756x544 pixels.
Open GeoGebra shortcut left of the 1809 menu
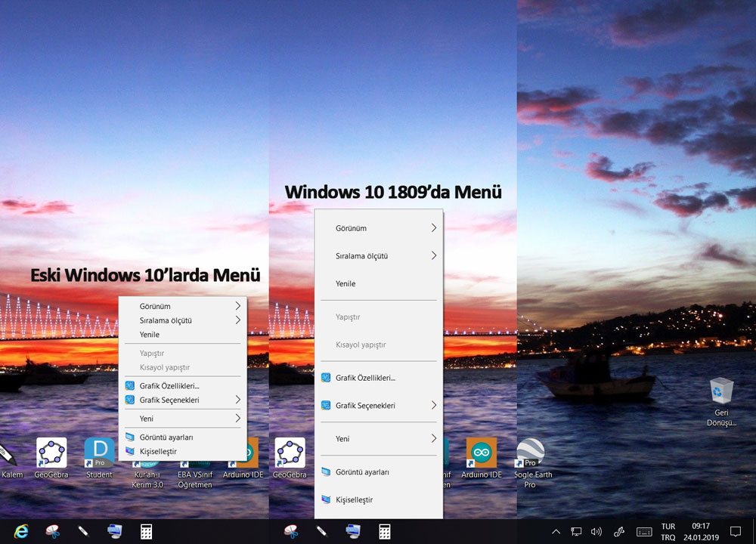click(290, 458)
